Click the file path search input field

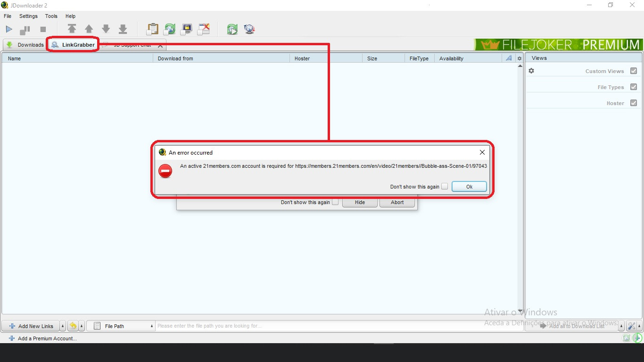coord(339,326)
